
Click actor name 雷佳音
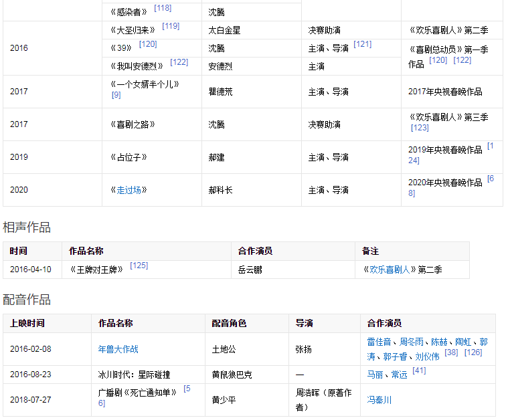pos(380,342)
